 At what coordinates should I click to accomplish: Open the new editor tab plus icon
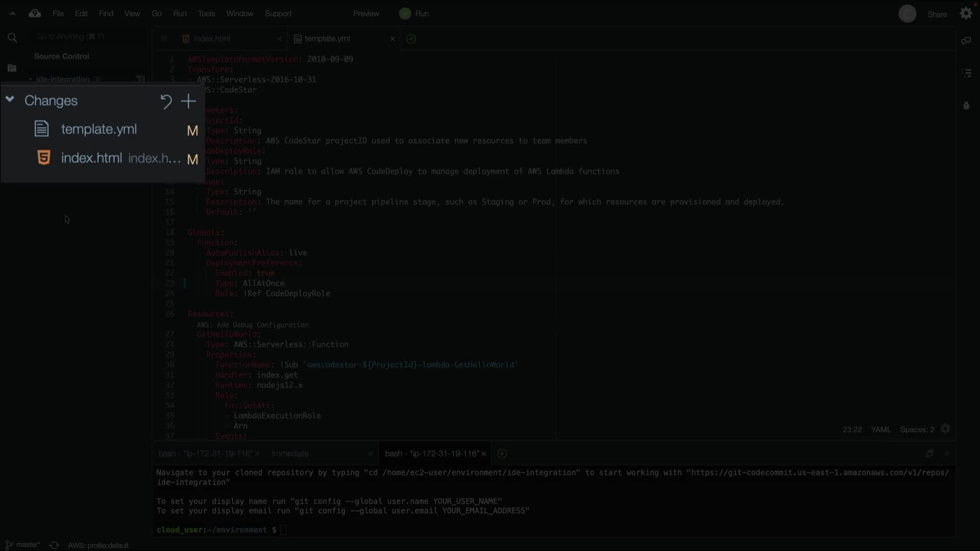point(411,39)
